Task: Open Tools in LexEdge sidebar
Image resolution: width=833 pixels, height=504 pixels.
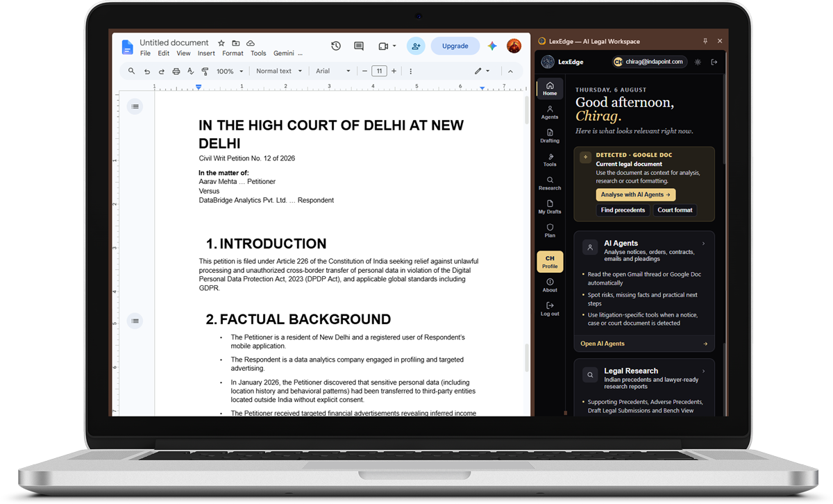Action: click(x=550, y=160)
